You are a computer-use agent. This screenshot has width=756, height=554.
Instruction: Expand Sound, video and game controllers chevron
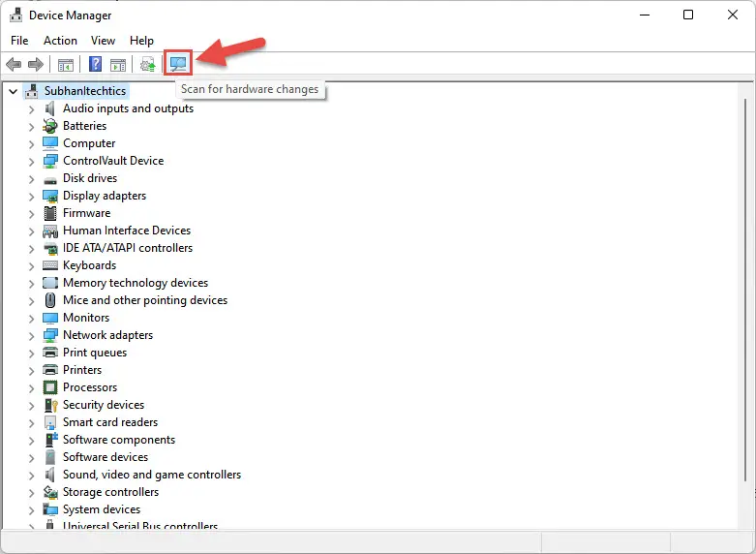(32, 476)
